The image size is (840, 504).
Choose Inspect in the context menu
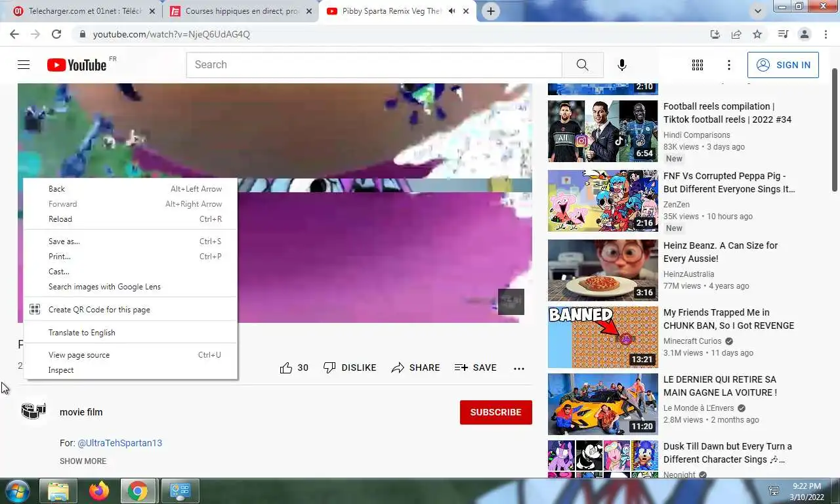coord(131,370)
